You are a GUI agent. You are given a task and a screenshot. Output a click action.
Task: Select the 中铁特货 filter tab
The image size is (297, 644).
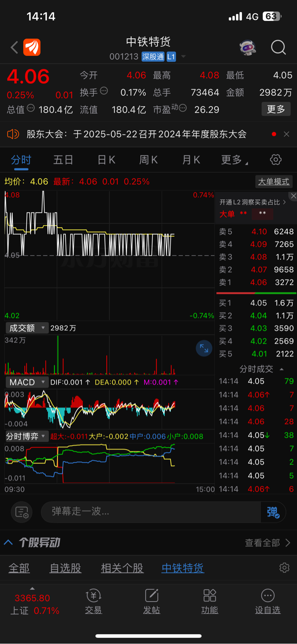pos(183,568)
